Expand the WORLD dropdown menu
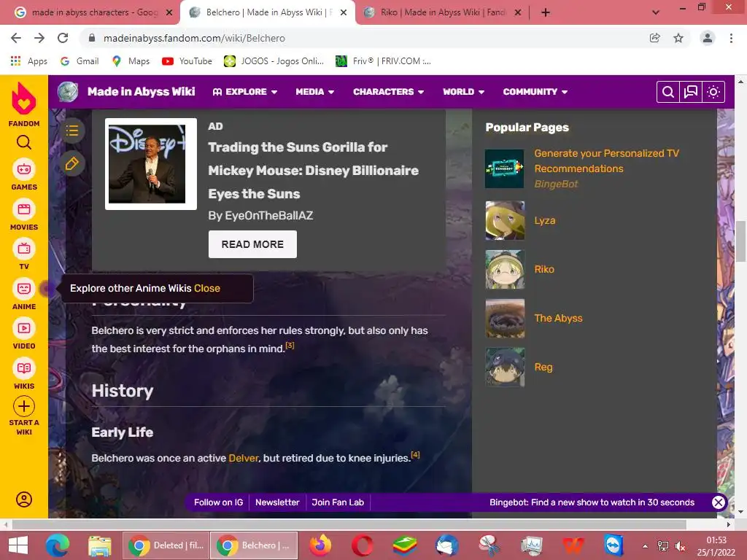The image size is (747, 560). (x=463, y=92)
